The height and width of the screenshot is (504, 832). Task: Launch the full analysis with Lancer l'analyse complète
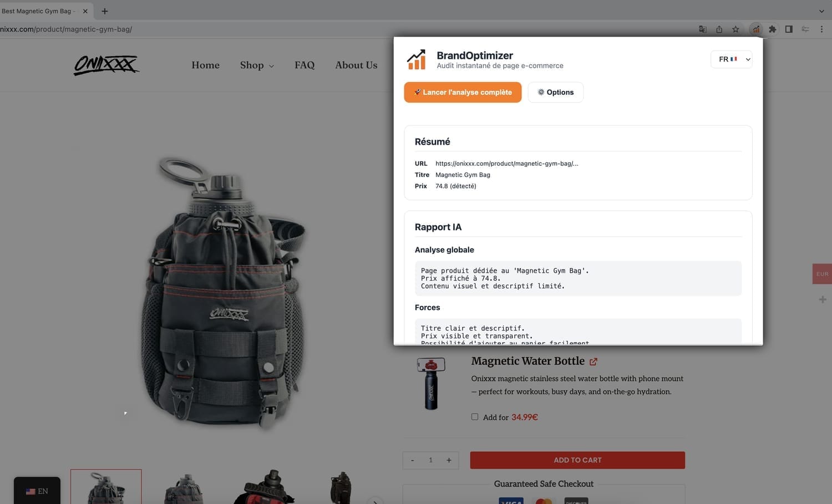(463, 92)
